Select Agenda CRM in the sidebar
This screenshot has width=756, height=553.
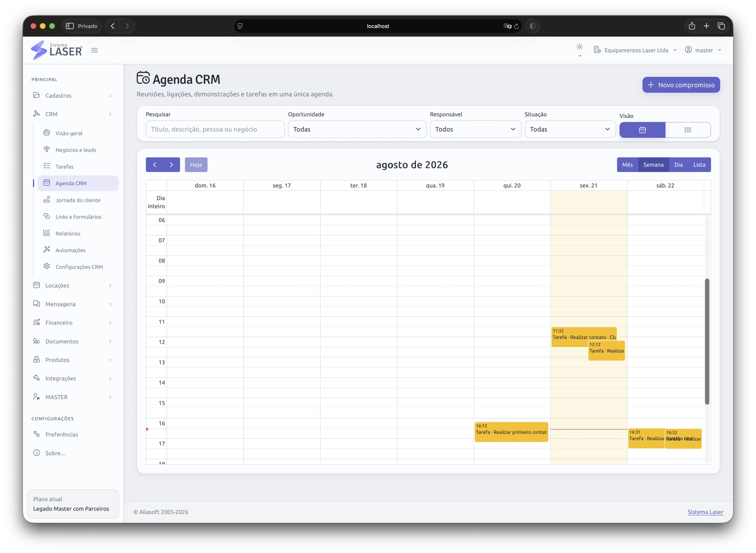[78, 183]
